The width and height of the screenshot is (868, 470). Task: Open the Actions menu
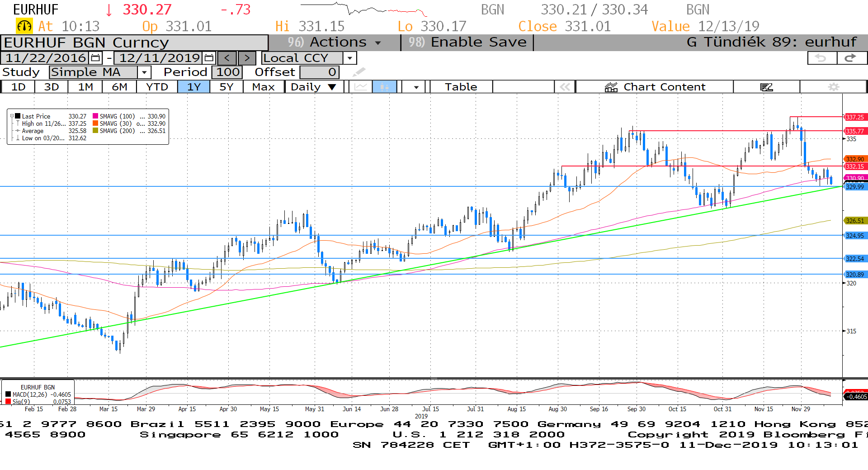(335, 42)
